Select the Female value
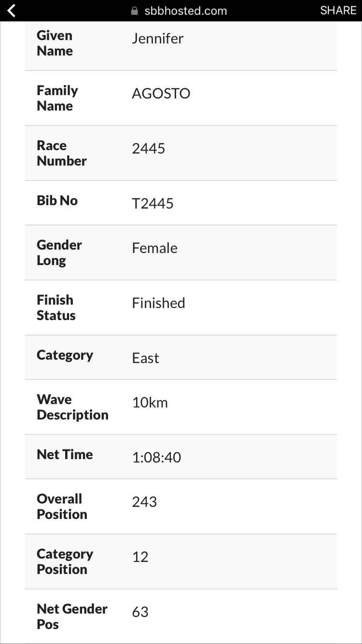Screen dimensions: 362x644 (155, 248)
